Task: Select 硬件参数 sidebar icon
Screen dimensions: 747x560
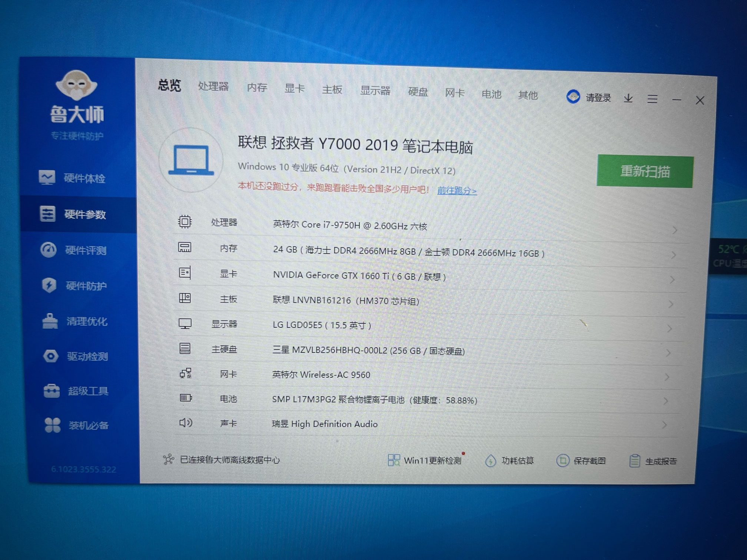Action: pyautogui.click(x=47, y=214)
